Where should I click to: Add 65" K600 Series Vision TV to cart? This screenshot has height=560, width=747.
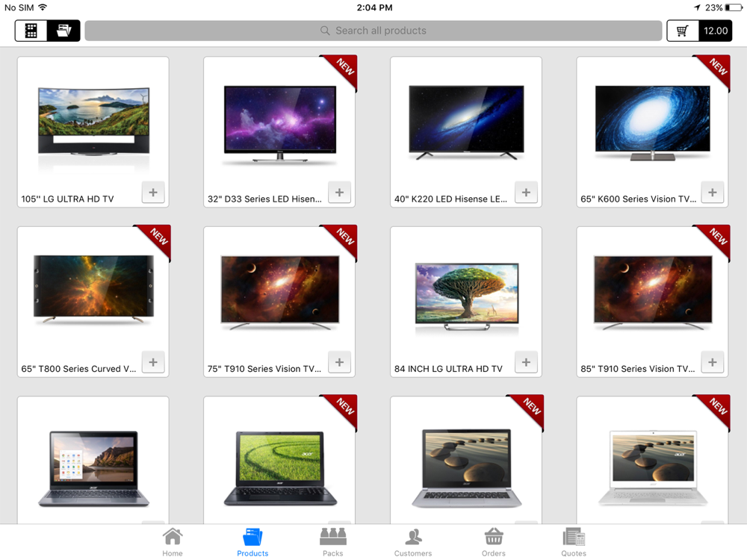[712, 193]
